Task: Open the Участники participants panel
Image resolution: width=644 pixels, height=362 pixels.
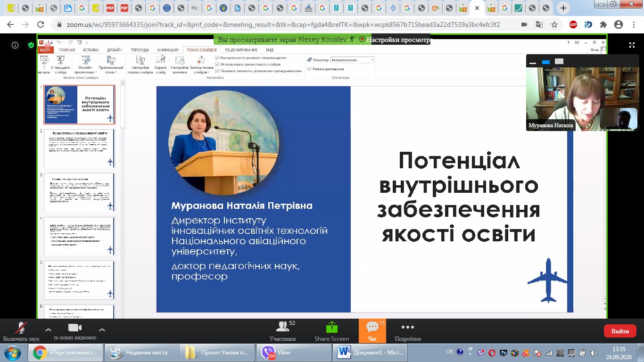Action: point(282,328)
